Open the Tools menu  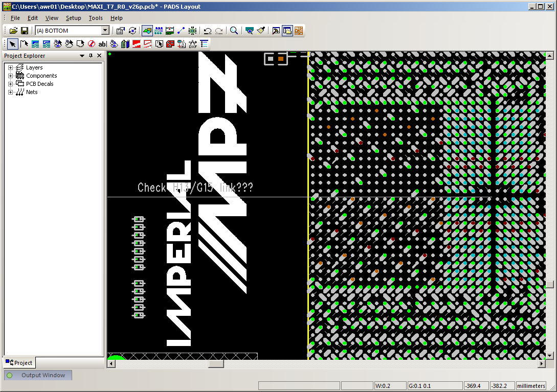[x=96, y=18]
